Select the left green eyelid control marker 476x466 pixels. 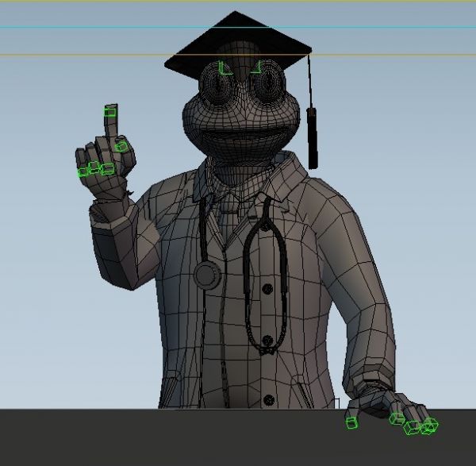click(x=224, y=69)
